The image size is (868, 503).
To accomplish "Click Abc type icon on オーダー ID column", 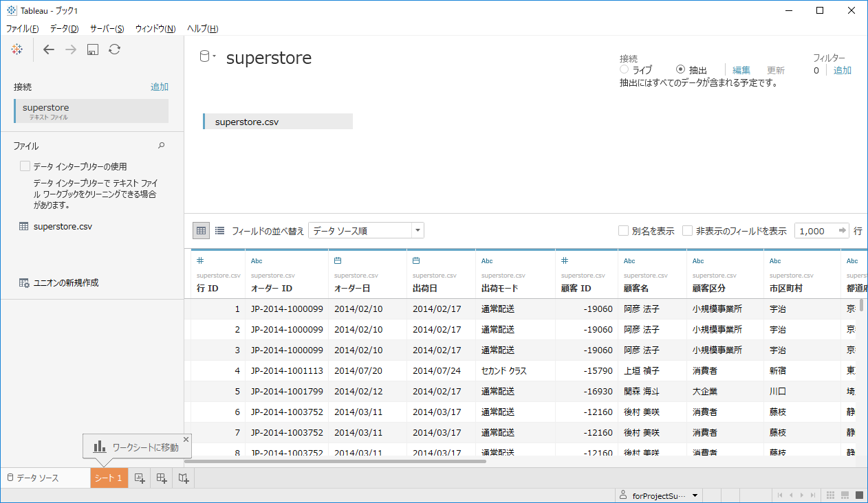I will click(x=257, y=261).
